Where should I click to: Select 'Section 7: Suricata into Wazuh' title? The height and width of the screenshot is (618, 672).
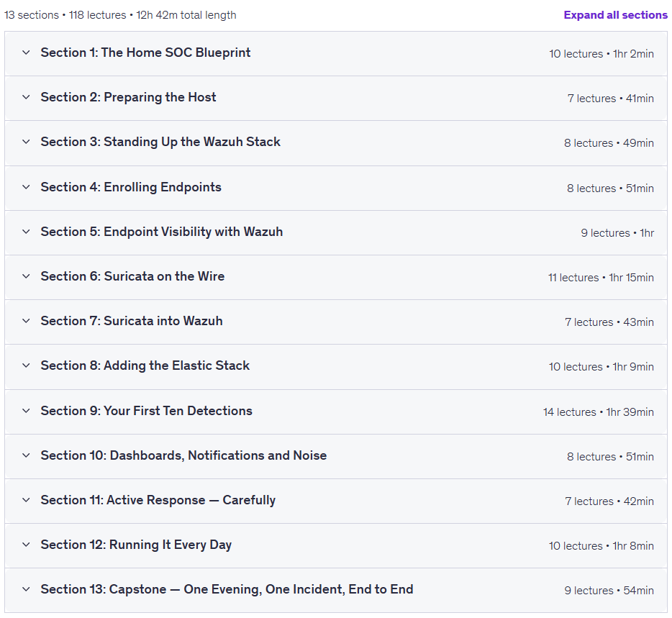pos(132,321)
